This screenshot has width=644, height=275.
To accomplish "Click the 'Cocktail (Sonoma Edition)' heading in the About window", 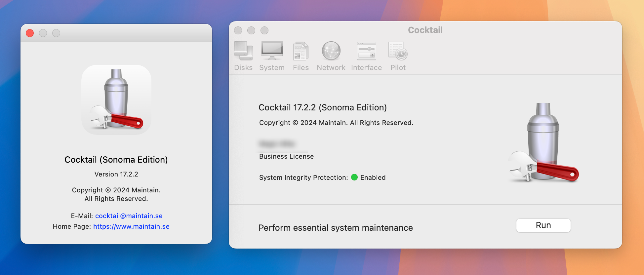I will tap(116, 160).
